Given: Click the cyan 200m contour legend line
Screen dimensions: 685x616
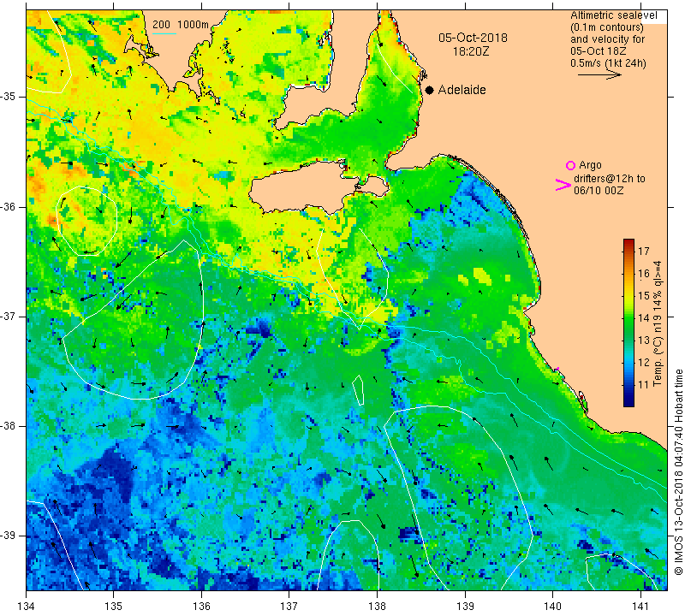Looking at the screenshot, I should pos(164,33).
